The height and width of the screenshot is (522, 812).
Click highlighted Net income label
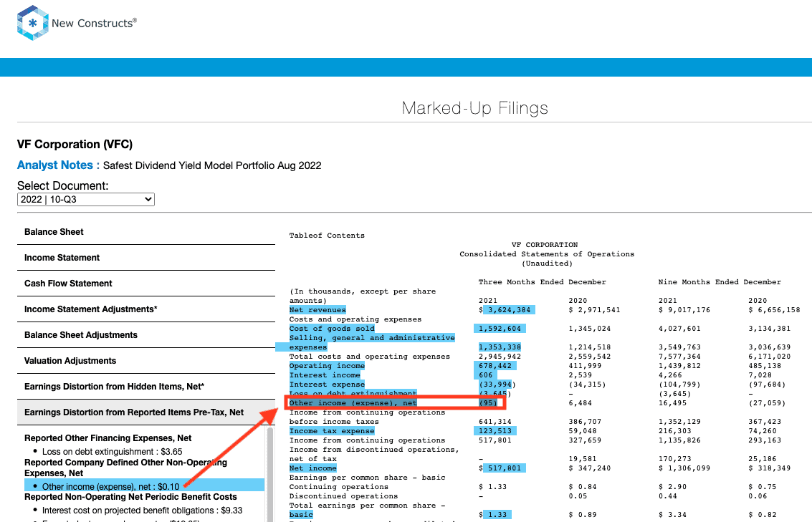[x=312, y=468]
